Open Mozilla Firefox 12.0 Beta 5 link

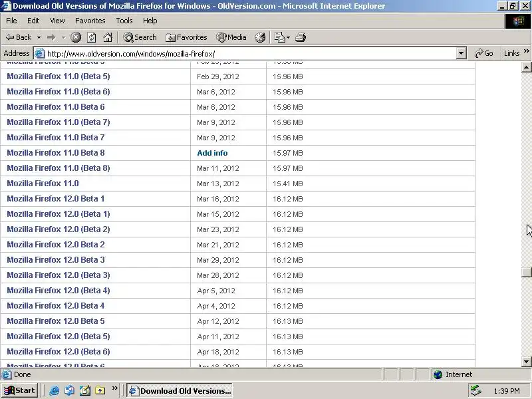click(x=56, y=321)
